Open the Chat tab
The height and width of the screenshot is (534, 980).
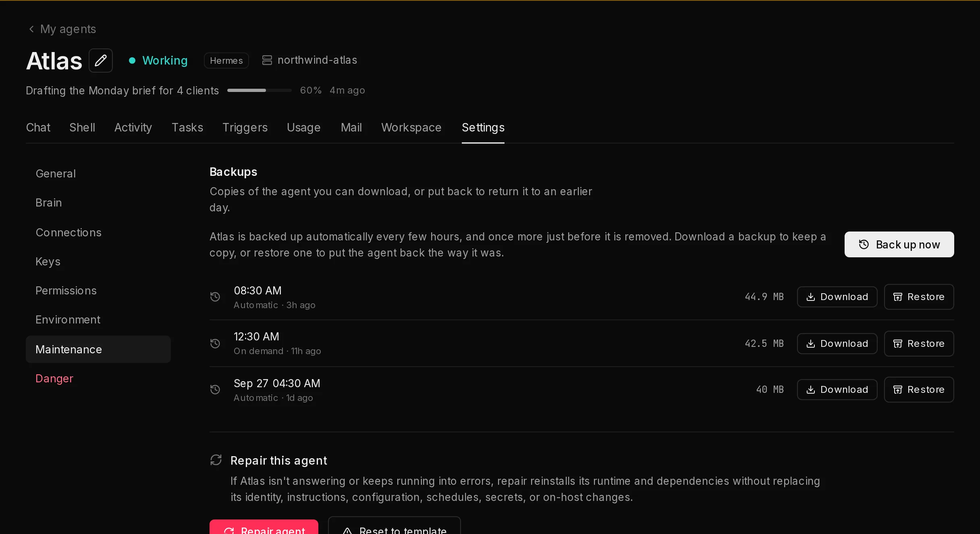point(38,127)
